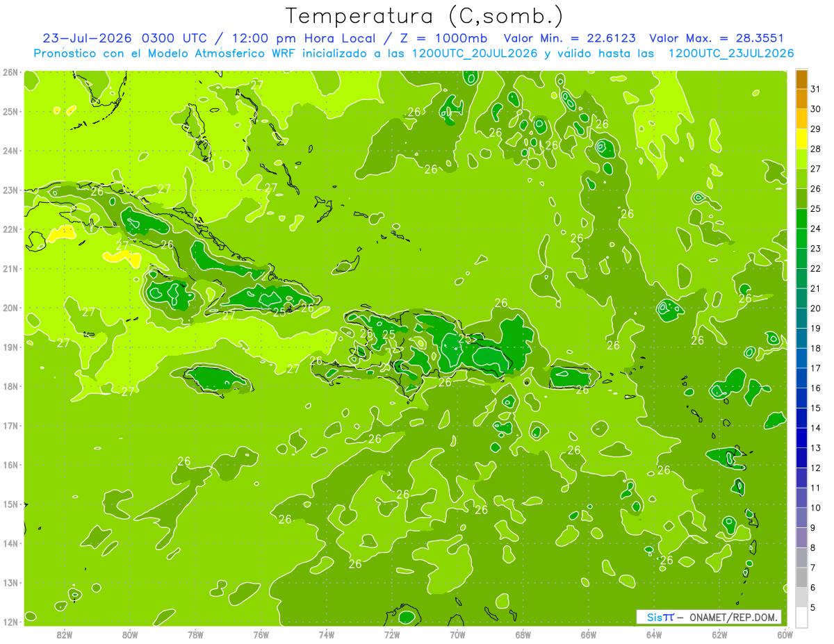Click the 24N latitude axis label
Viewport: 834px width, 644px height.
(10, 151)
